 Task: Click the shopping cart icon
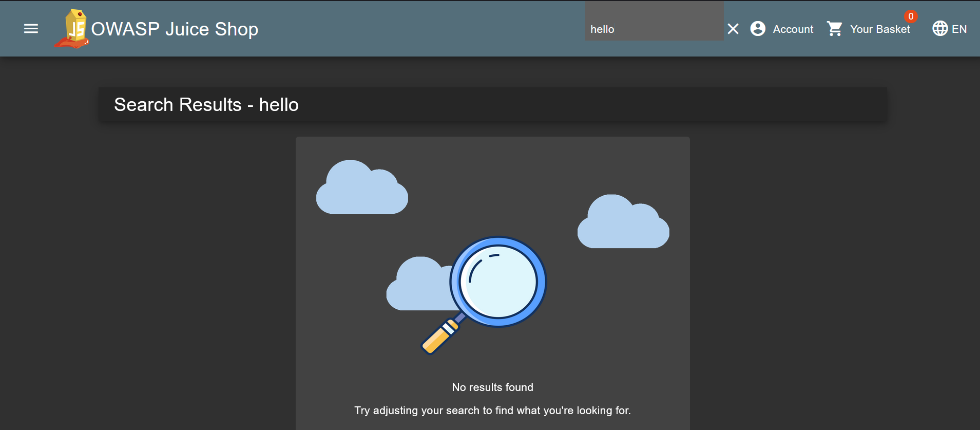[x=835, y=29]
